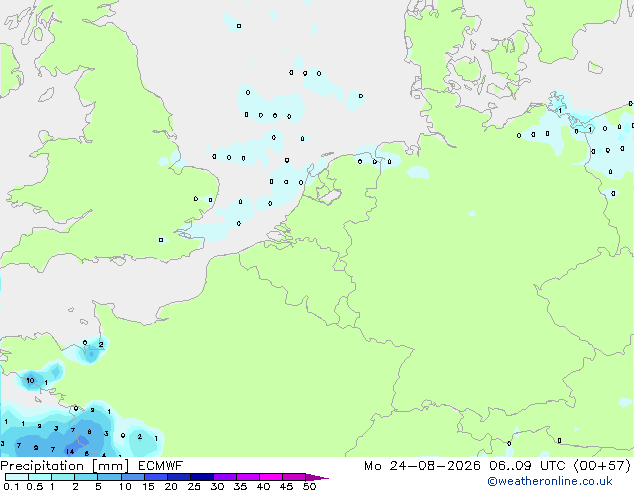The image size is (634, 490).
Task: Click the 20–25 mm legend color swatch
Action: pos(178,477)
